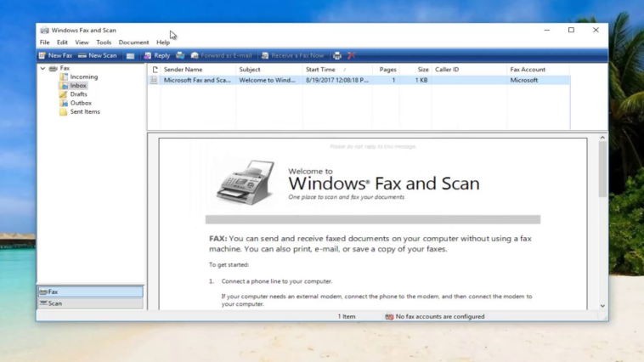Click the red Delete X icon
This screenshot has width=644, height=362.
(x=351, y=55)
